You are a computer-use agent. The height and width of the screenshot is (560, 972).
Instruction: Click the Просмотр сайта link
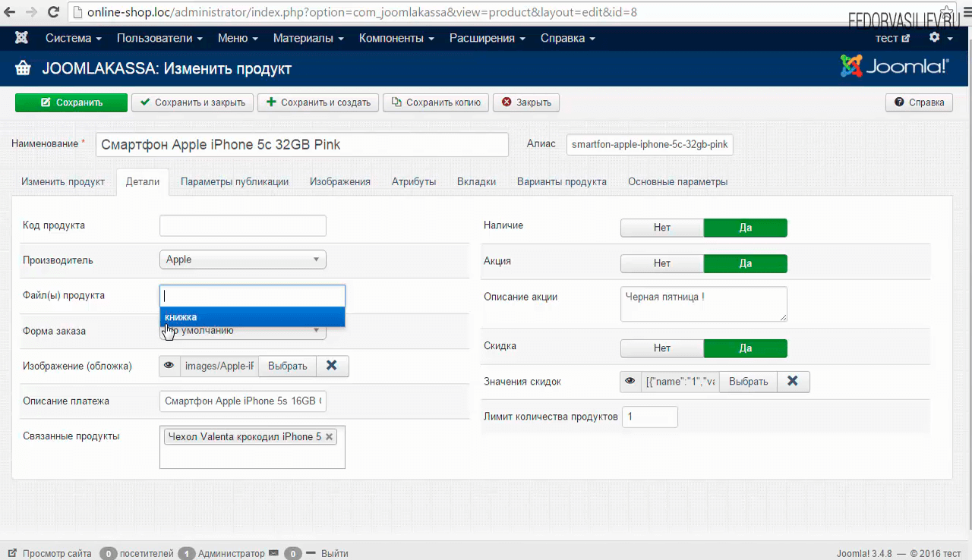tap(49, 553)
